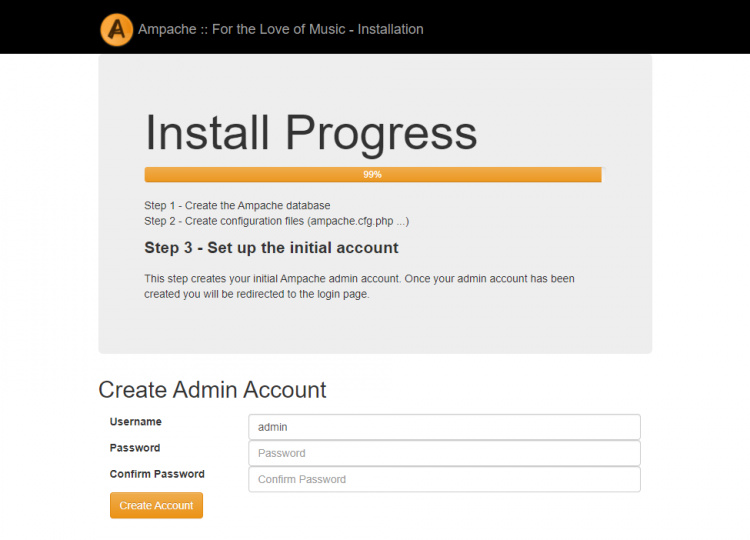Screen dimensions: 750x540
Task: Focus the Confirm Password input field
Action: [x=444, y=479]
